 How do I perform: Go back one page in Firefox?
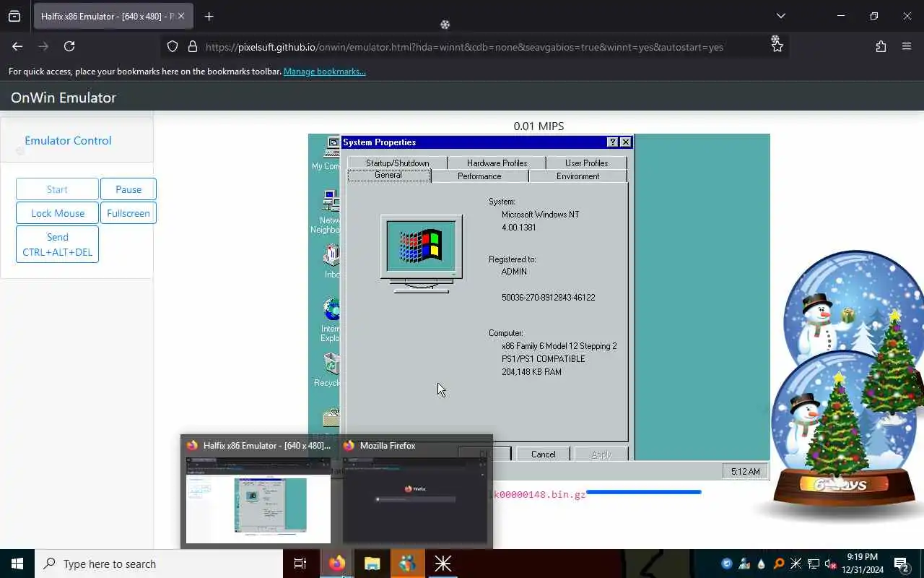pos(17,46)
